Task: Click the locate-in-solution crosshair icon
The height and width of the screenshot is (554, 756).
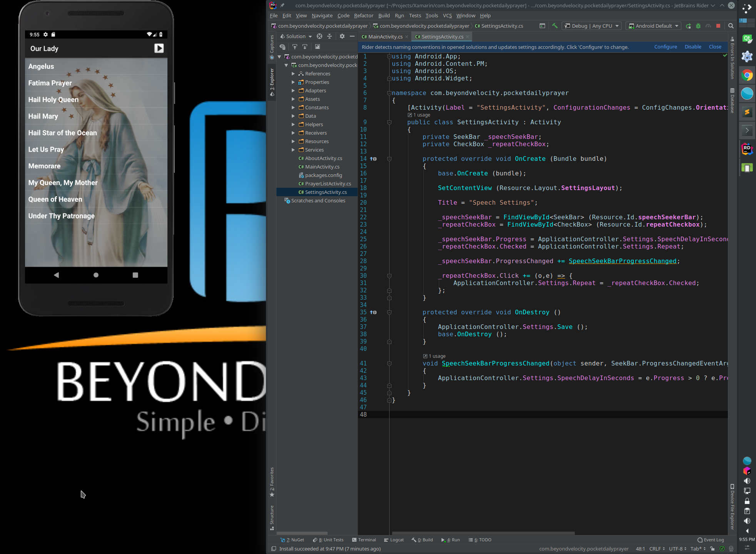Action: pos(319,36)
